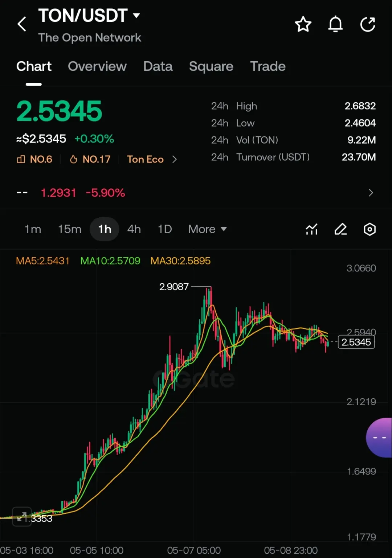The height and width of the screenshot is (558, 392).
Task: Tap the 24h High value 2.6832
Action: click(360, 106)
